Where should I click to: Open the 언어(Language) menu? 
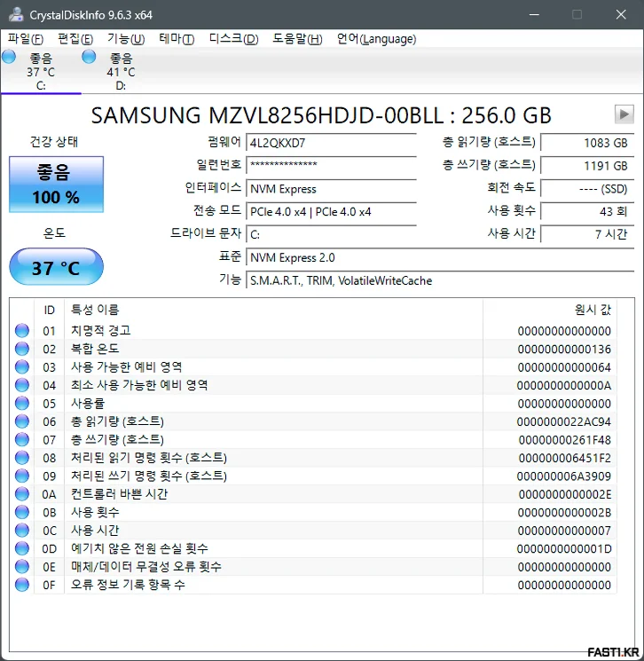(x=376, y=39)
